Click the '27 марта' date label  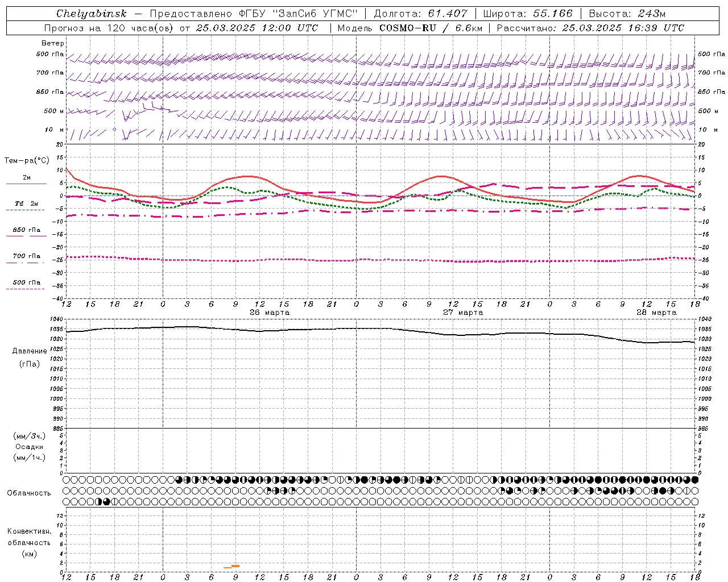click(463, 312)
